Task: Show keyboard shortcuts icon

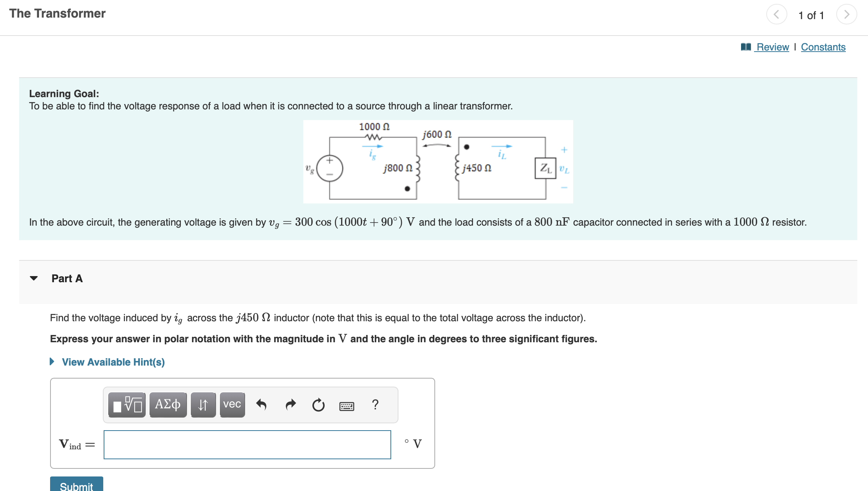Action: click(347, 406)
